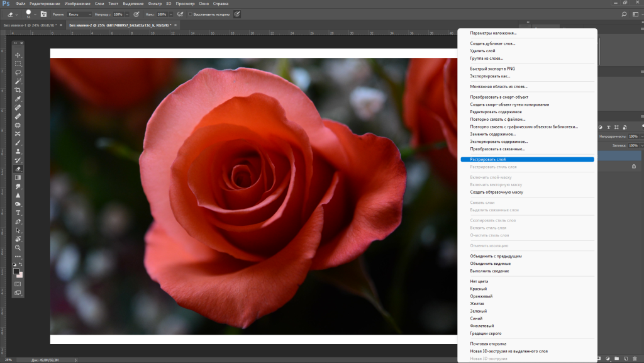Select the Lasso tool
The image size is (644, 363).
pyautogui.click(x=18, y=73)
